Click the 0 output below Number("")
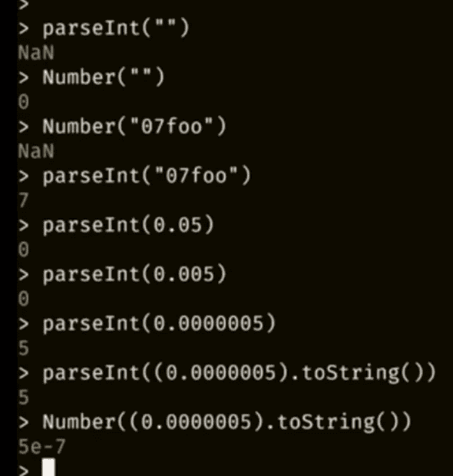453x476 pixels. [x=24, y=101]
